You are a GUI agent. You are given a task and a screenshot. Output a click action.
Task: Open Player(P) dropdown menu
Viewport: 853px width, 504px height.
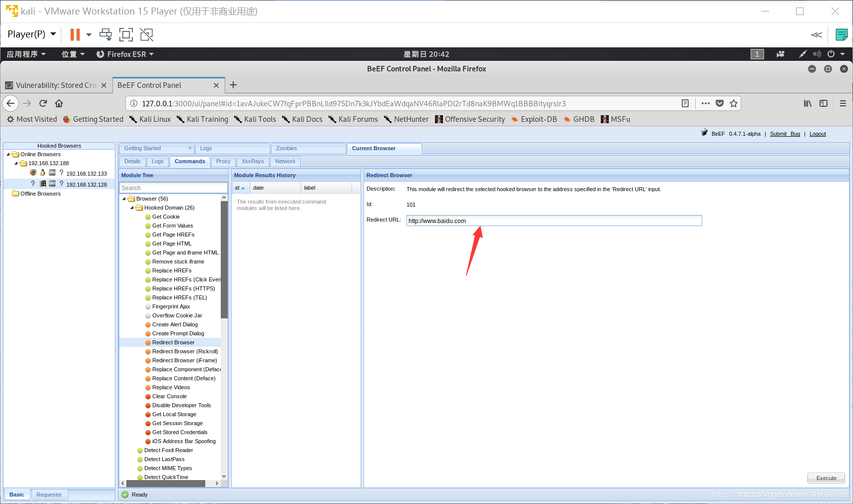pos(31,34)
